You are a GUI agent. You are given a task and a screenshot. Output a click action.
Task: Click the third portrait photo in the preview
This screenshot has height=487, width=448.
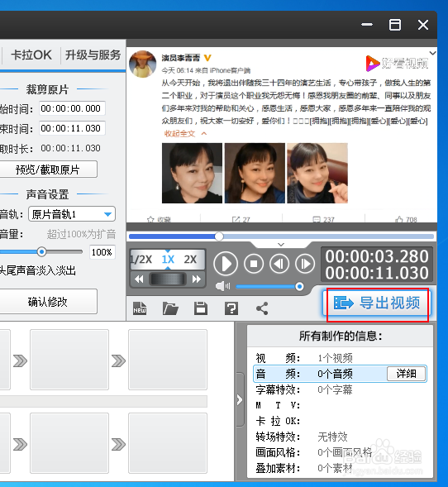coord(317,173)
